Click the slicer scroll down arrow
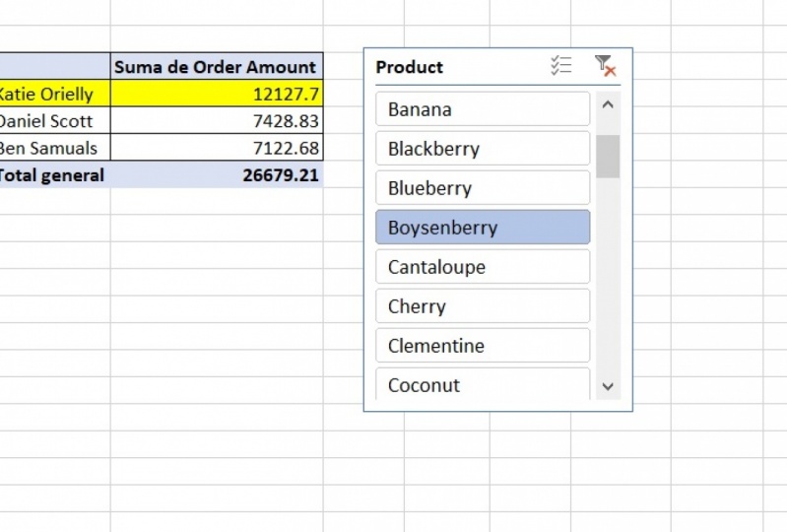 [x=608, y=386]
